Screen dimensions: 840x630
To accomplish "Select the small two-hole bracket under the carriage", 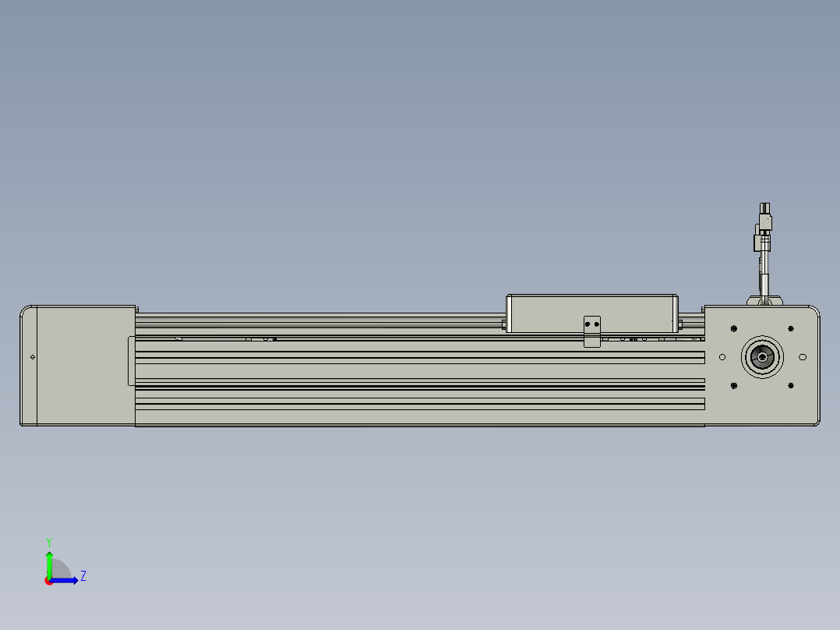I will click(592, 331).
